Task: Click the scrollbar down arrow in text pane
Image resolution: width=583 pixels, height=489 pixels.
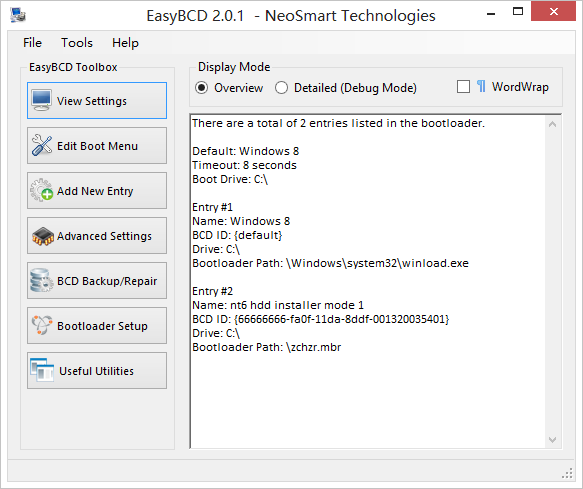Action: pyautogui.click(x=553, y=440)
